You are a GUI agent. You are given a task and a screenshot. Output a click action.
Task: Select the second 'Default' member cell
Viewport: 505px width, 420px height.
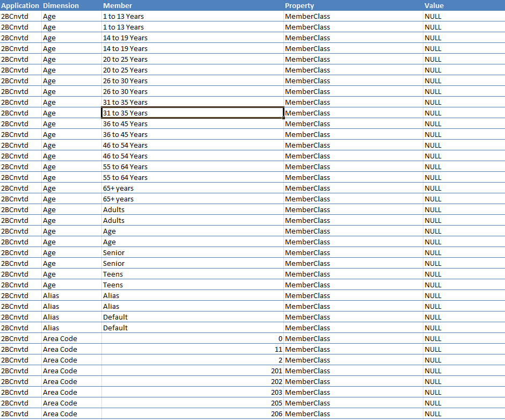point(193,328)
